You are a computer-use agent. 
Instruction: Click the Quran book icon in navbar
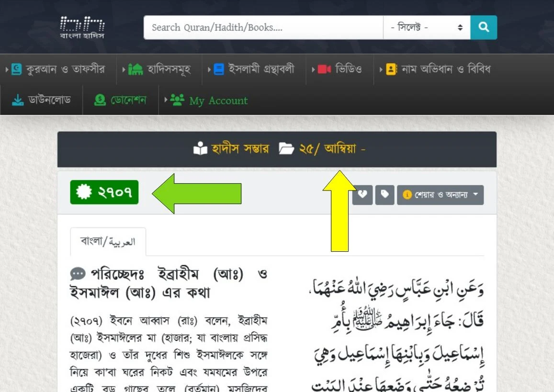click(x=16, y=69)
